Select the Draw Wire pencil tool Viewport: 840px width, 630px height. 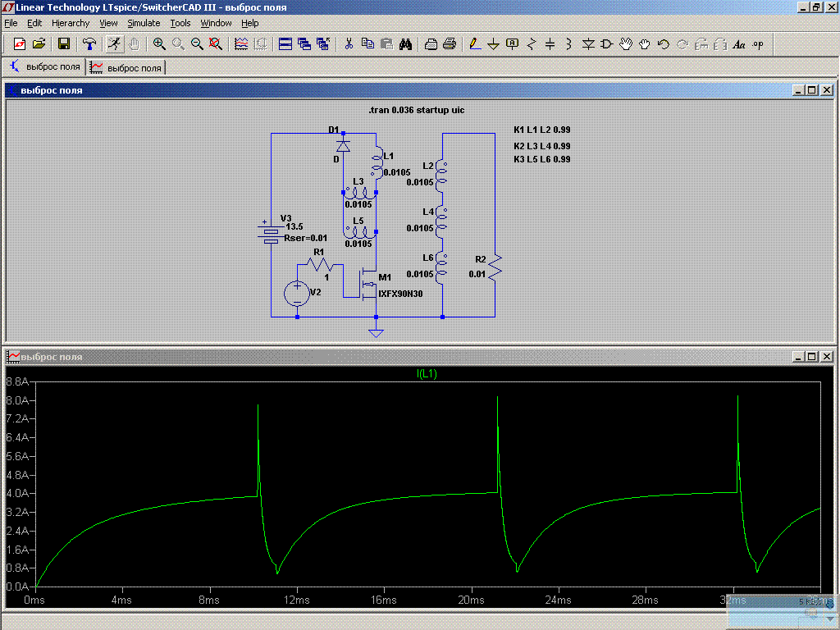coord(474,44)
